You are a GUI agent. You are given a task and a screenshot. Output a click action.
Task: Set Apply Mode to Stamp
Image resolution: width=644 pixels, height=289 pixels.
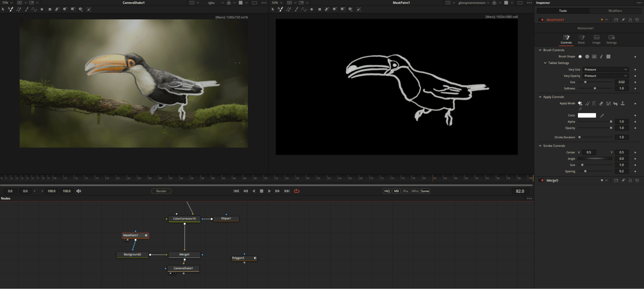pos(623,103)
